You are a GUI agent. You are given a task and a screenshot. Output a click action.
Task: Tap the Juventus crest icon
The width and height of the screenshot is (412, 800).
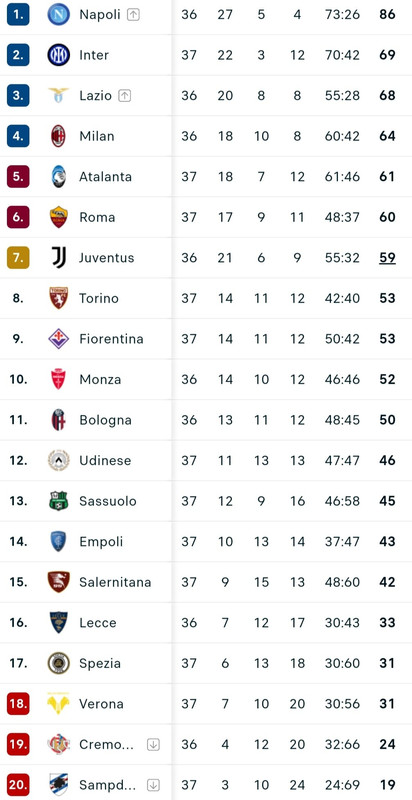[x=59, y=258]
